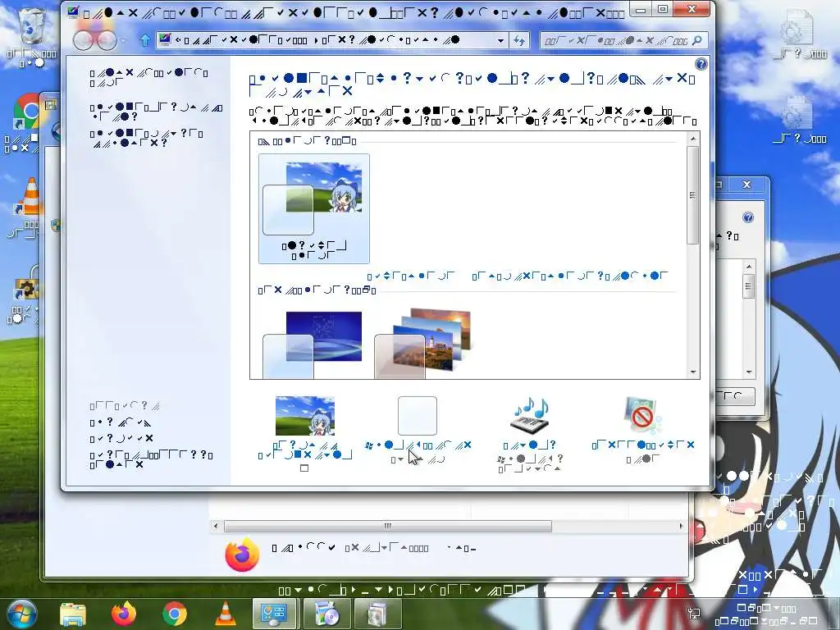This screenshot has height=630, width=840.
Task: Switch to the installer disc taskbar button
Action: coord(326,614)
